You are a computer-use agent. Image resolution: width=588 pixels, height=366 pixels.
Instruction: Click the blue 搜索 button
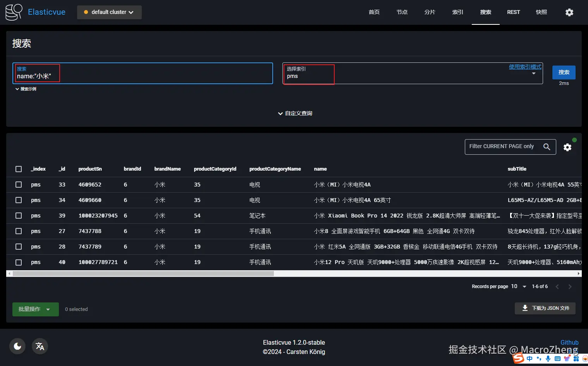[564, 73]
